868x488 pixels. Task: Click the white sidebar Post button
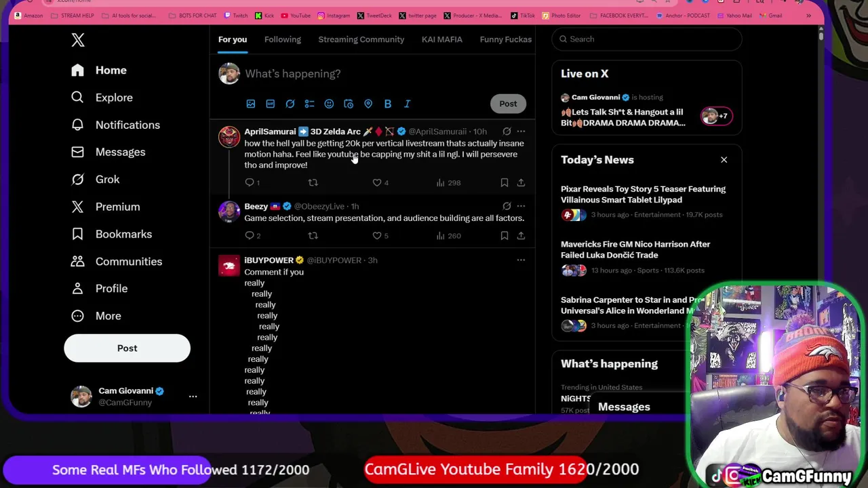[127, 348]
